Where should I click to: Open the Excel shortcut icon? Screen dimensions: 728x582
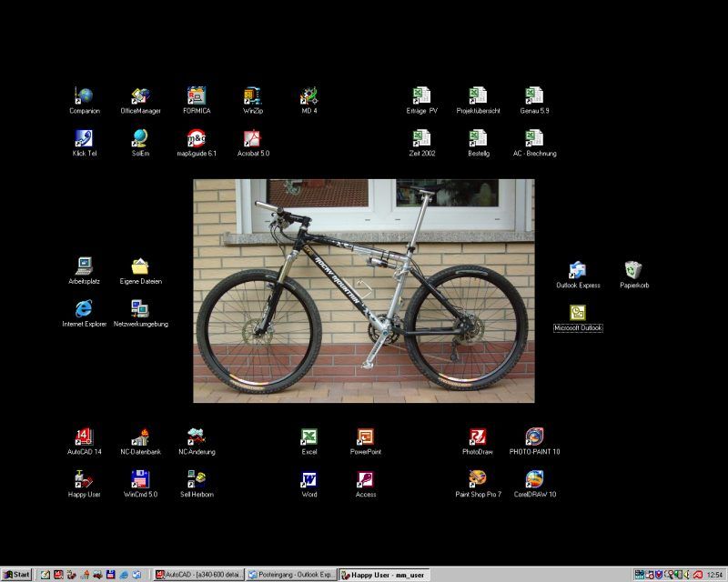tap(308, 437)
